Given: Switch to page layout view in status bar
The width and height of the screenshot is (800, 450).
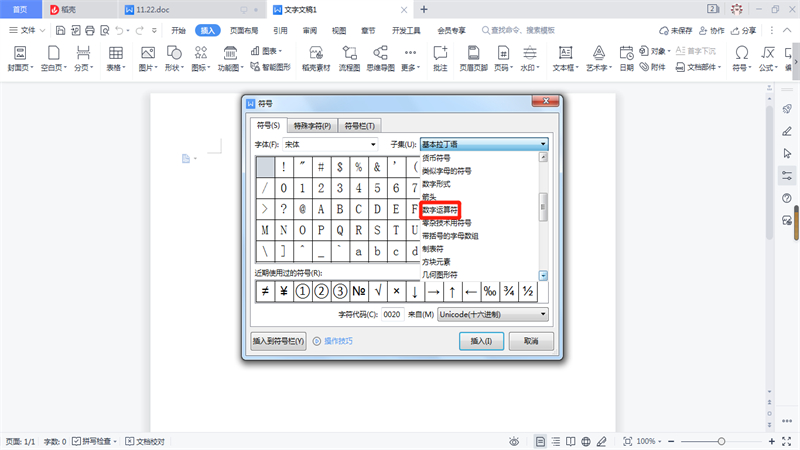Looking at the screenshot, I should pos(540,441).
